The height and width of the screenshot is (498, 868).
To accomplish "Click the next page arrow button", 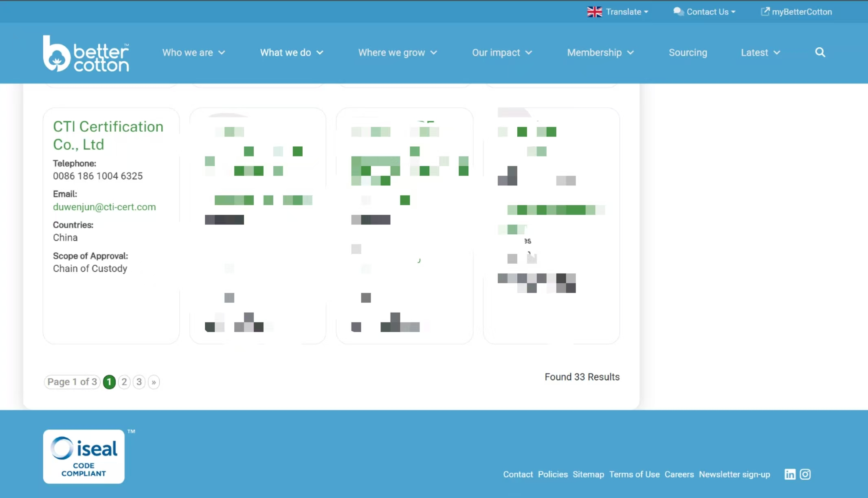I will [154, 382].
